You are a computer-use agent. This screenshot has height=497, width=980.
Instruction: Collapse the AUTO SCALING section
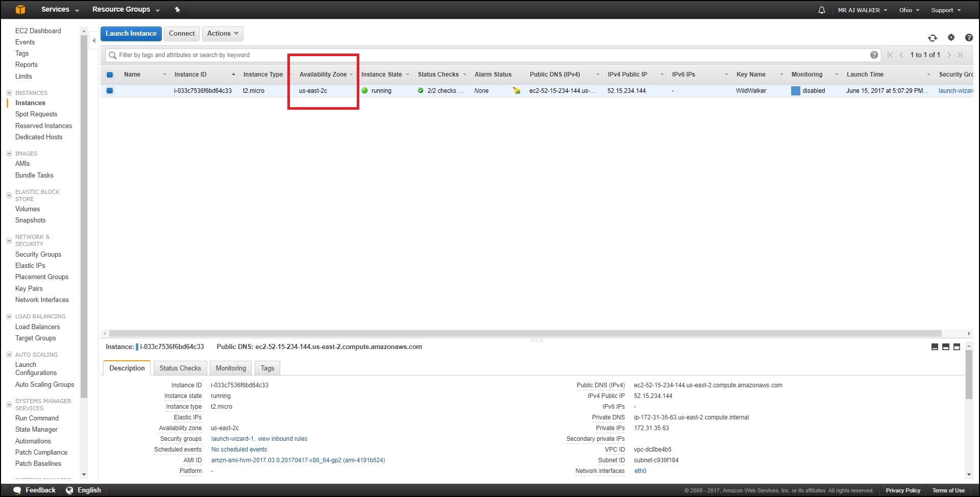click(9, 355)
